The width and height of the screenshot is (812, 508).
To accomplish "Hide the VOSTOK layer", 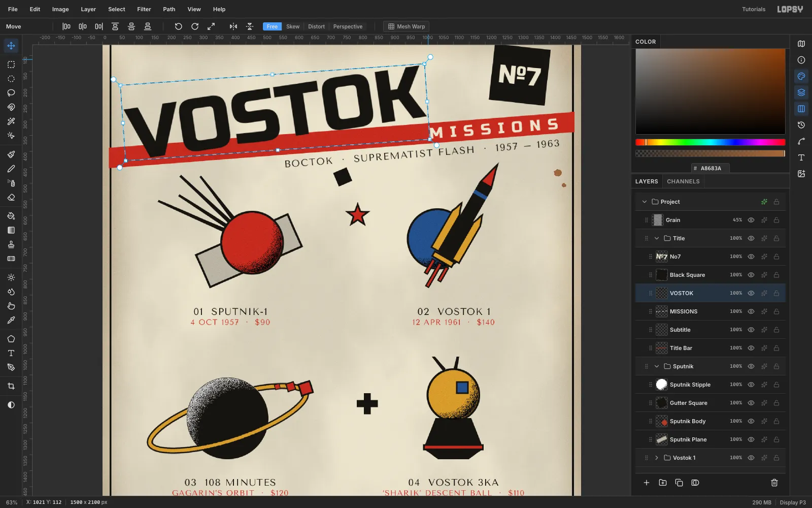I will coord(751,293).
